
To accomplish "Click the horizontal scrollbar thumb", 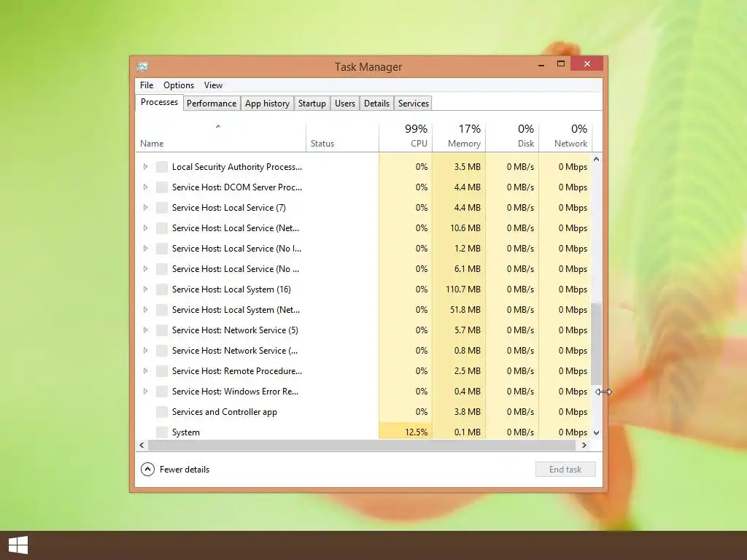I will (362, 446).
